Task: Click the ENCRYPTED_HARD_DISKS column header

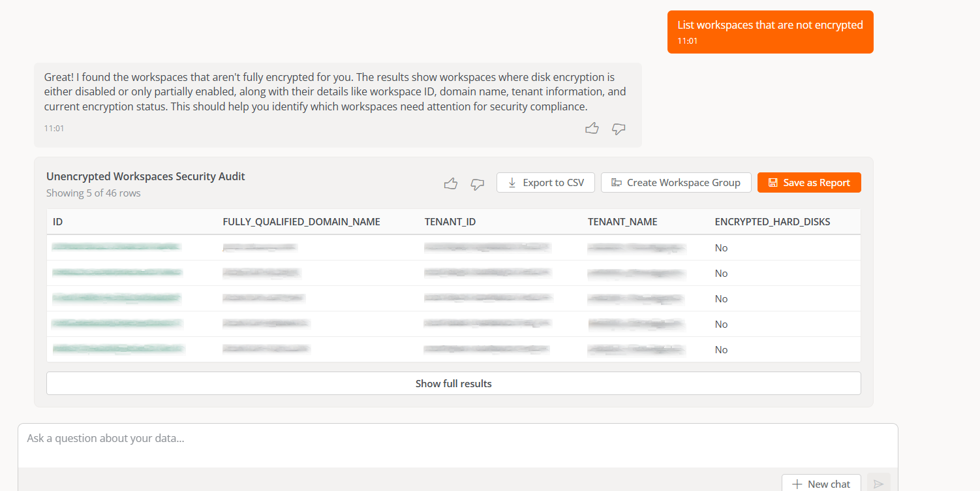Action: [773, 222]
